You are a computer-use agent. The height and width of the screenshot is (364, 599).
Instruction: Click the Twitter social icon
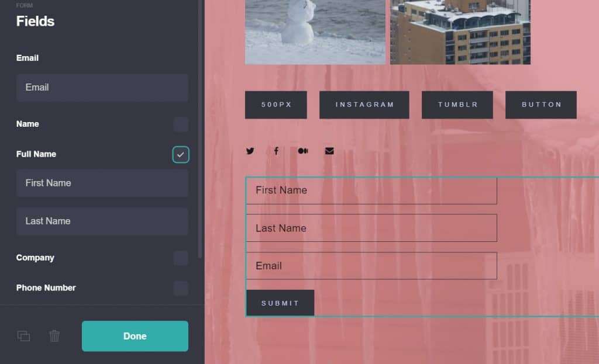click(x=250, y=151)
